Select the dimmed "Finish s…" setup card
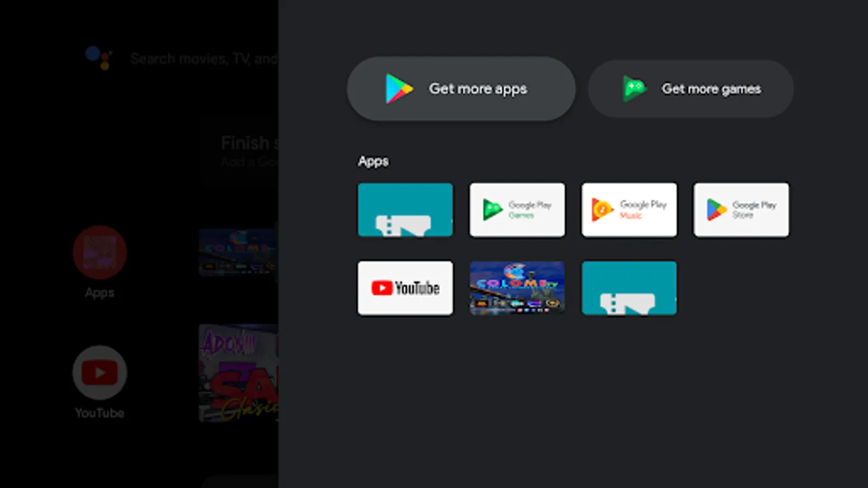The height and width of the screenshot is (488, 868). click(239, 151)
